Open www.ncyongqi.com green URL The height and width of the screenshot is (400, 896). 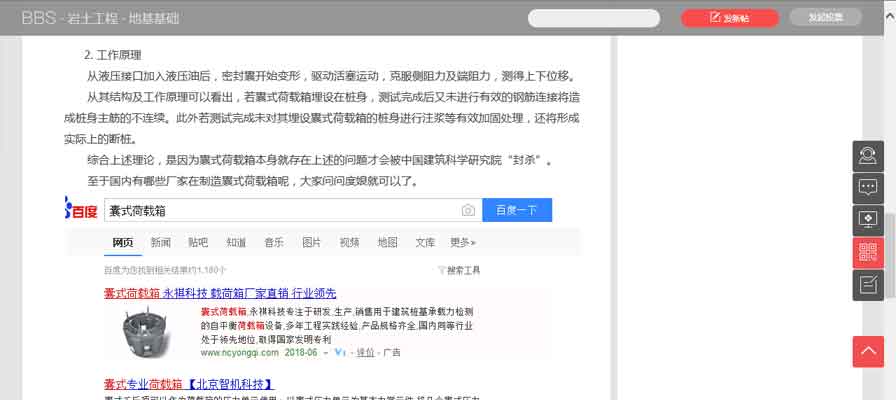tap(240, 353)
